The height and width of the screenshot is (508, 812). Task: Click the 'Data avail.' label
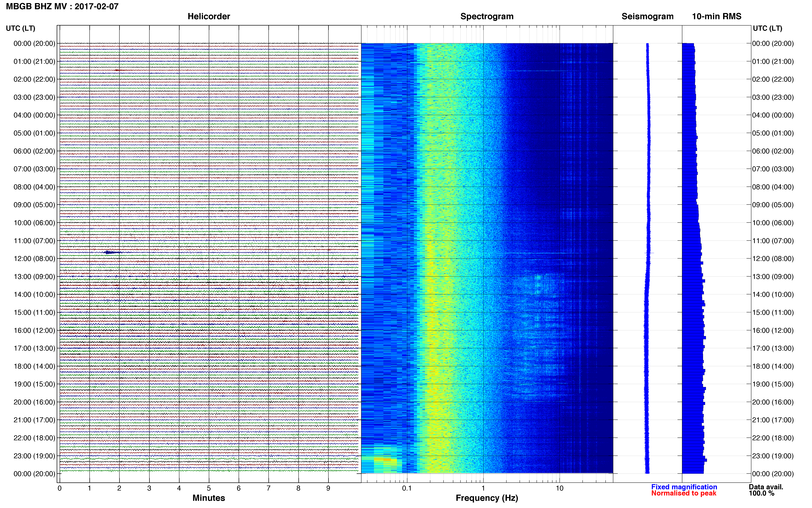(x=766, y=487)
